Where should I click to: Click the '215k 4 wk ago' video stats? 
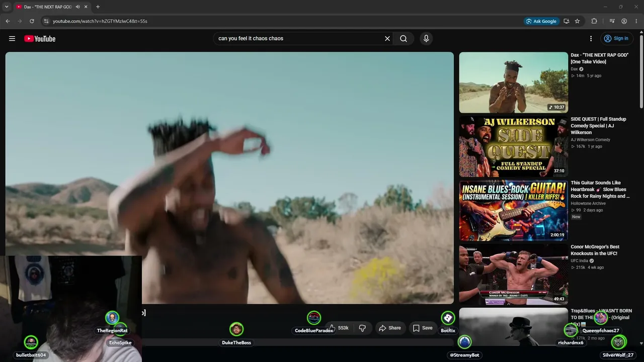[x=587, y=267]
